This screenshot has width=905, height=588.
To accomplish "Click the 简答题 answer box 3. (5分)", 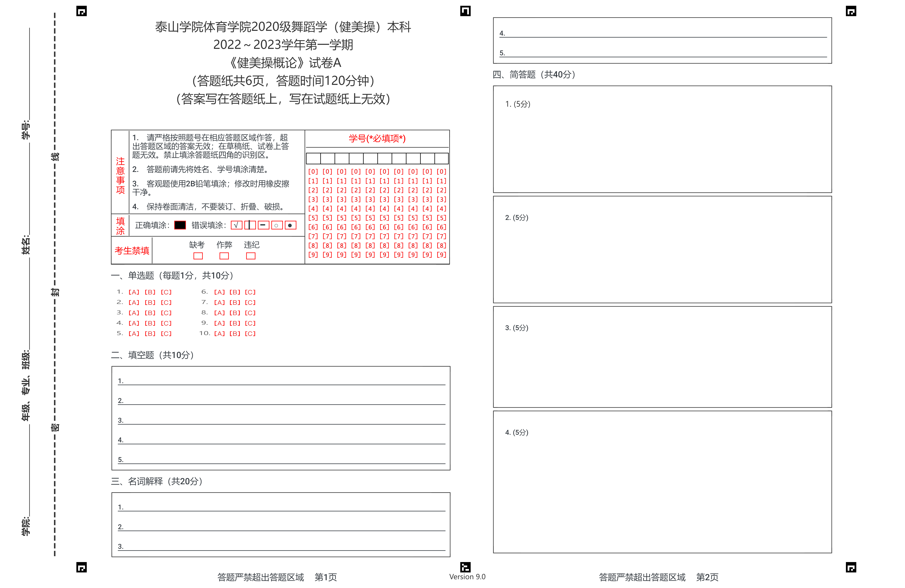I will pyautogui.click(x=662, y=357).
